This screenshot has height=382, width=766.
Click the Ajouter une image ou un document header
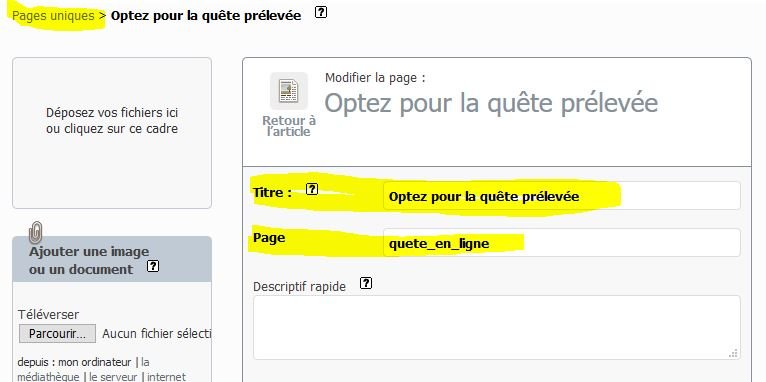click(x=112, y=259)
